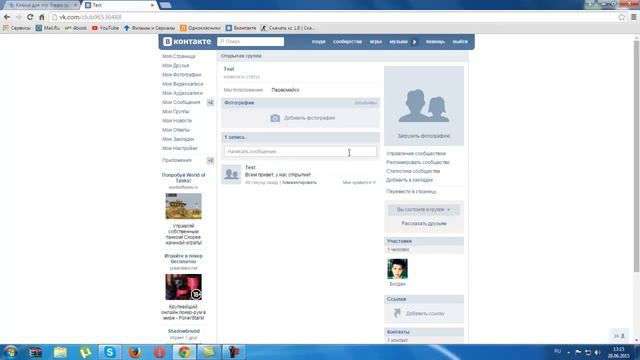Open the Одноклассники bookmark

coord(200,28)
